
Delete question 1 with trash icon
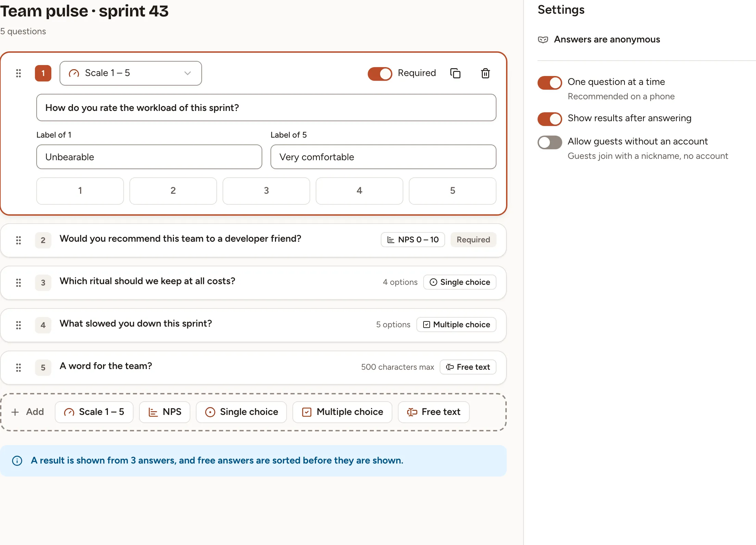pyautogui.click(x=485, y=73)
